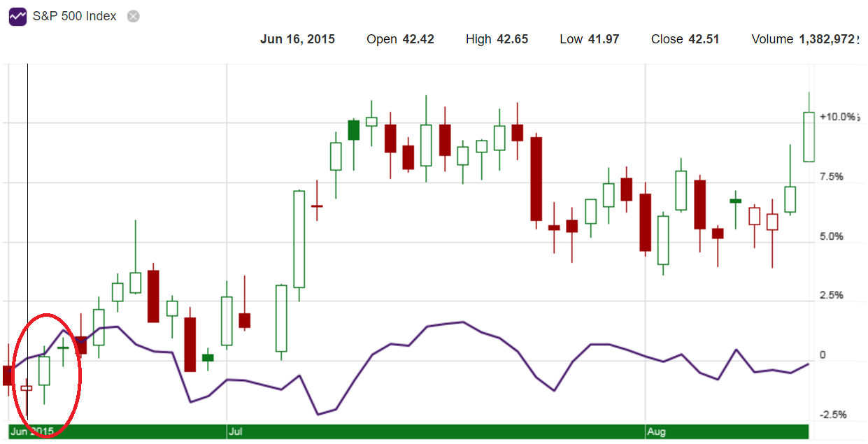This screenshot has width=868, height=444.
Task: Click the Volume 1,382,972 readout
Action: [x=805, y=39]
